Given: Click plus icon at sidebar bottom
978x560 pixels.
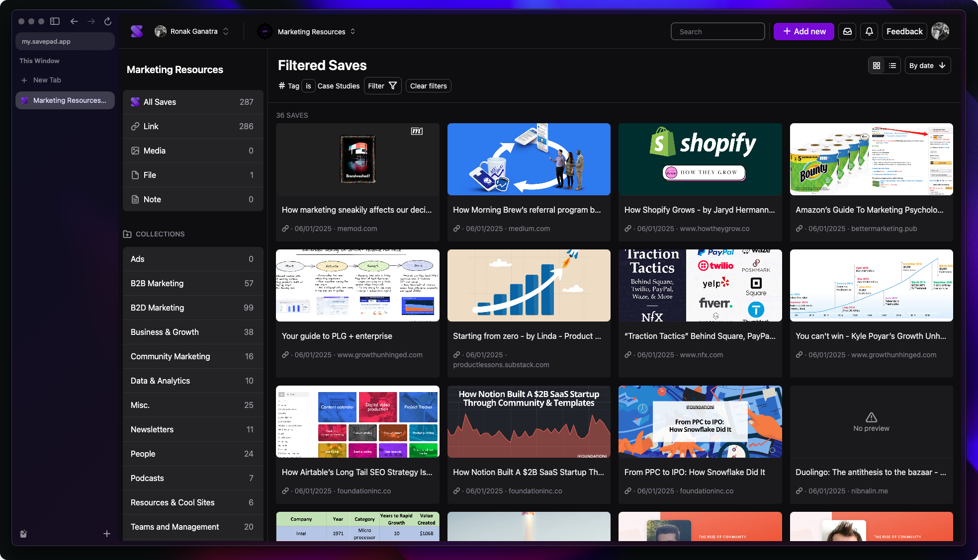Looking at the screenshot, I should tap(106, 534).
